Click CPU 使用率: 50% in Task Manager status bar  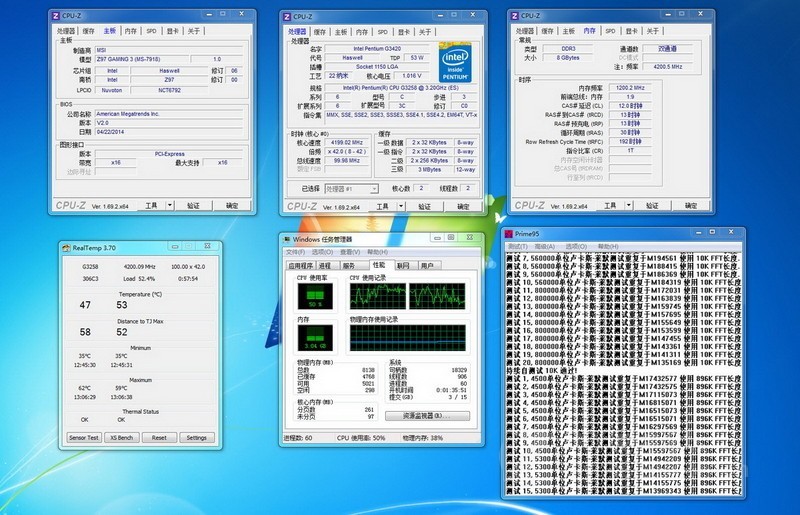click(x=361, y=438)
